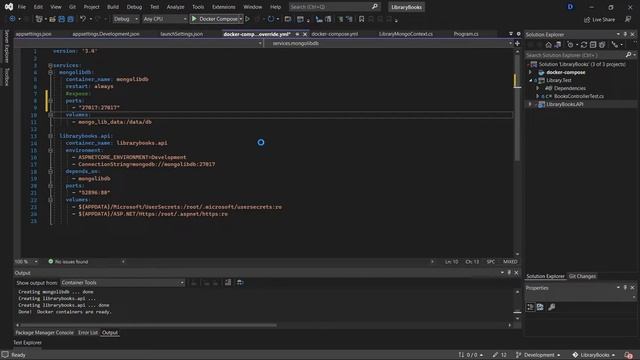Collapse the services node in editor
Screen dimensions: 640x360
pos(50,65)
